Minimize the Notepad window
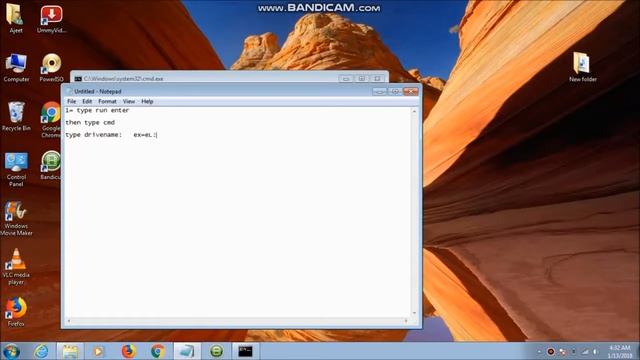 click(x=379, y=91)
